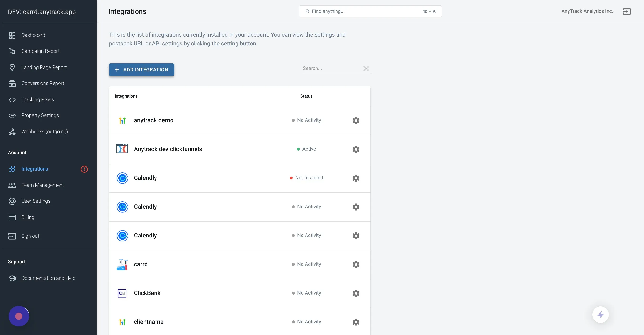Open the Dashboard icon in sidebar

pyautogui.click(x=12, y=35)
